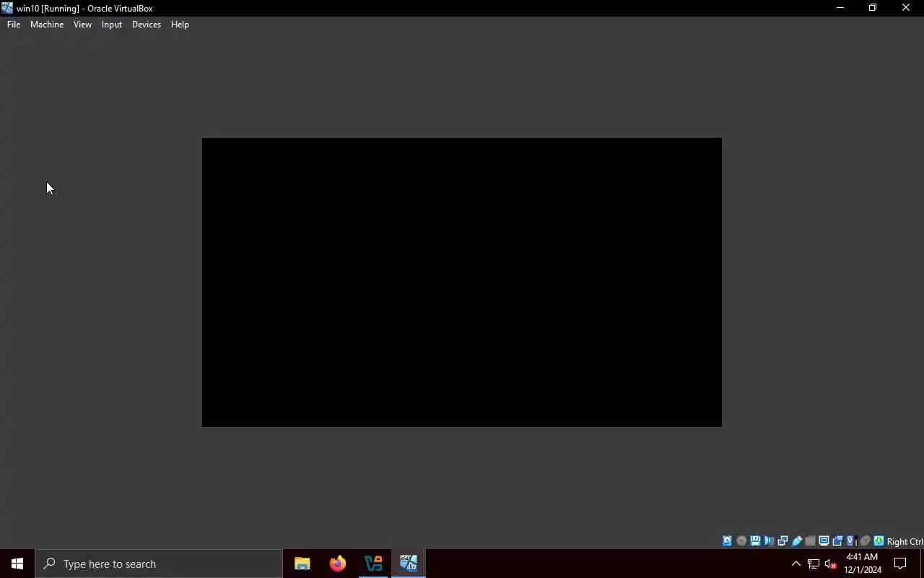Image resolution: width=924 pixels, height=578 pixels.
Task: Click the CPU virtualization status icon
Action: pyautogui.click(x=851, y=541)
